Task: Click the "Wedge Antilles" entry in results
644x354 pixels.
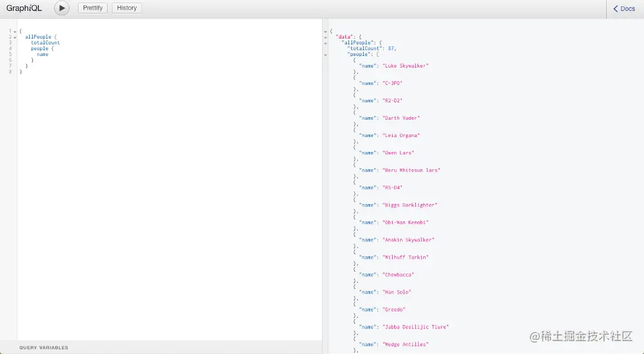Action: 405,344
